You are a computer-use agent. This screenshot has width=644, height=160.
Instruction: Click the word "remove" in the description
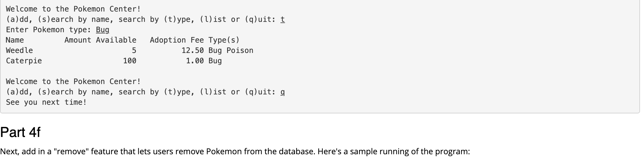tap(72, 151)
